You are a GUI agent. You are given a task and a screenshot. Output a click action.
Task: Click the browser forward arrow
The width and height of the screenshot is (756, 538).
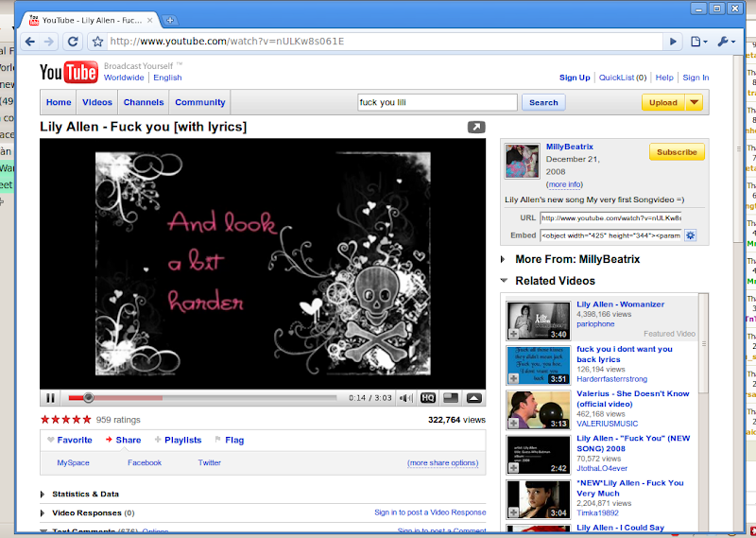click(49, 42)
